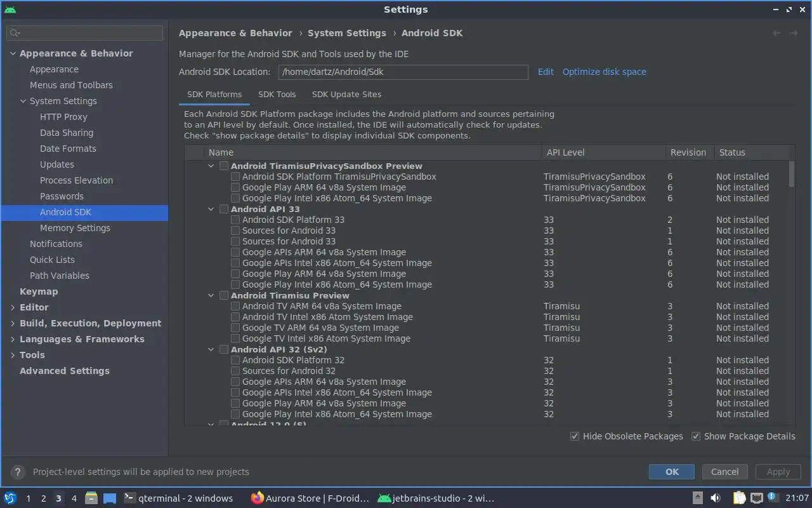Collapse Android TiramisuPrivacySandbox Preview group

(211, 166)
